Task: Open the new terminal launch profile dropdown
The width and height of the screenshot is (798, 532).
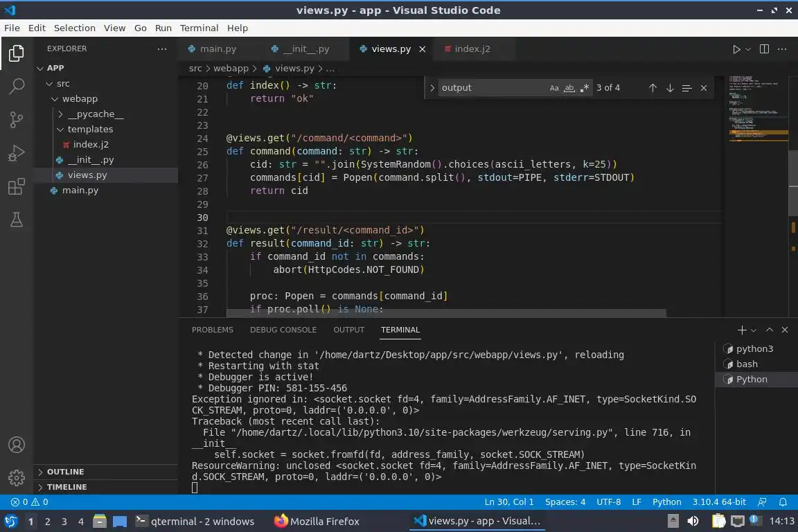Action: (754, 330)
